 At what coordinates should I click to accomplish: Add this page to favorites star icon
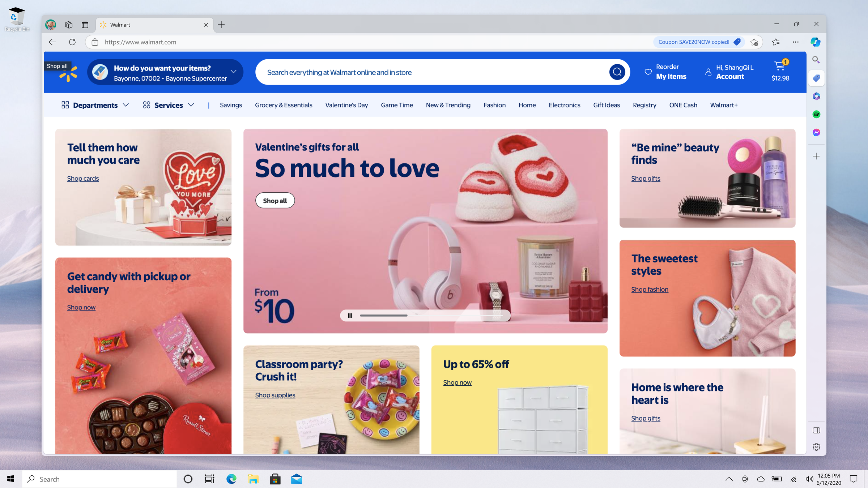pos(754,42)
